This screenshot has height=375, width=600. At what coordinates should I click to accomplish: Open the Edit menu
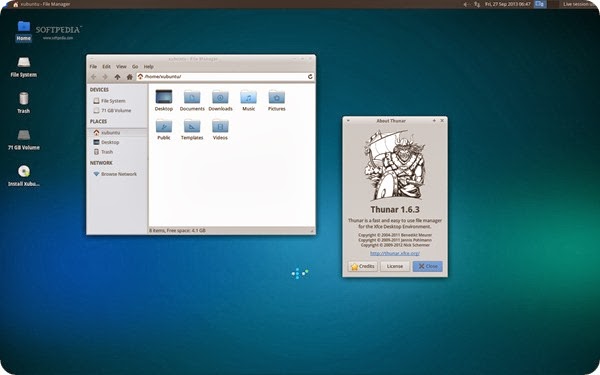106,67
